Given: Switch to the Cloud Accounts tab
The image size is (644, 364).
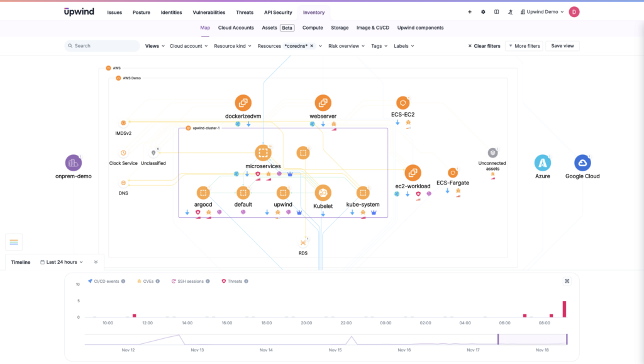Looking at the screenshot, I should click(236, 28).
